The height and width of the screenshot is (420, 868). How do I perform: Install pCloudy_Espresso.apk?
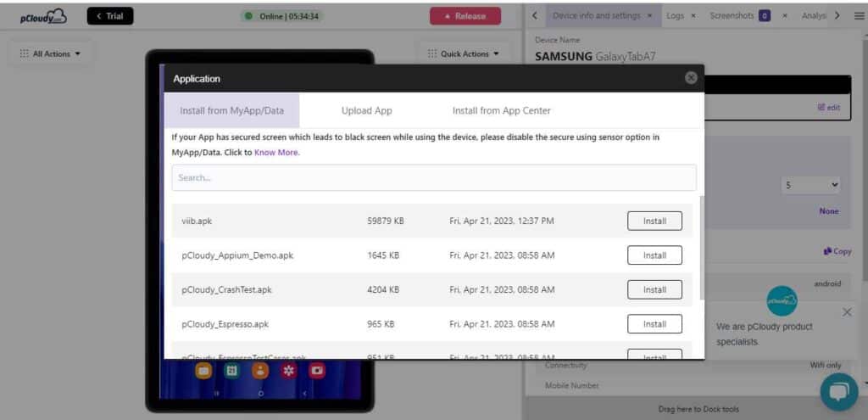(654, 324)
